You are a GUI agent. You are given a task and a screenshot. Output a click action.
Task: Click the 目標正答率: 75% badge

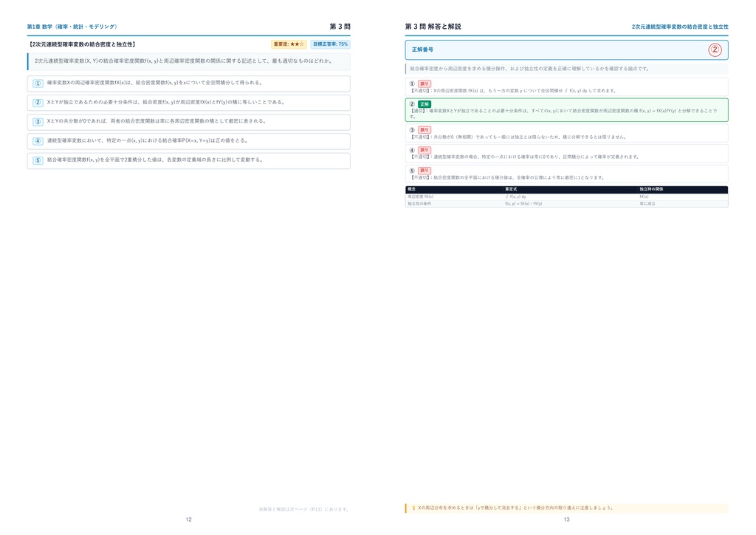pos(330,44)
